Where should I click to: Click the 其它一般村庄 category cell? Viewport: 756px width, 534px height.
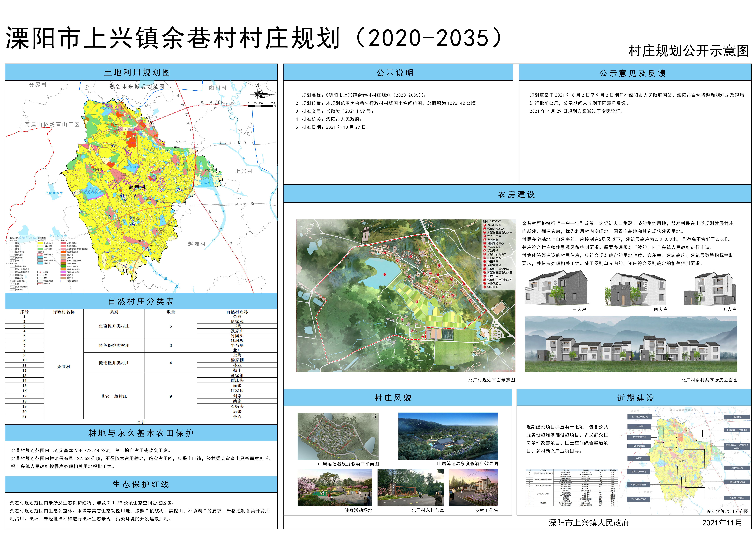coord(114,396)
